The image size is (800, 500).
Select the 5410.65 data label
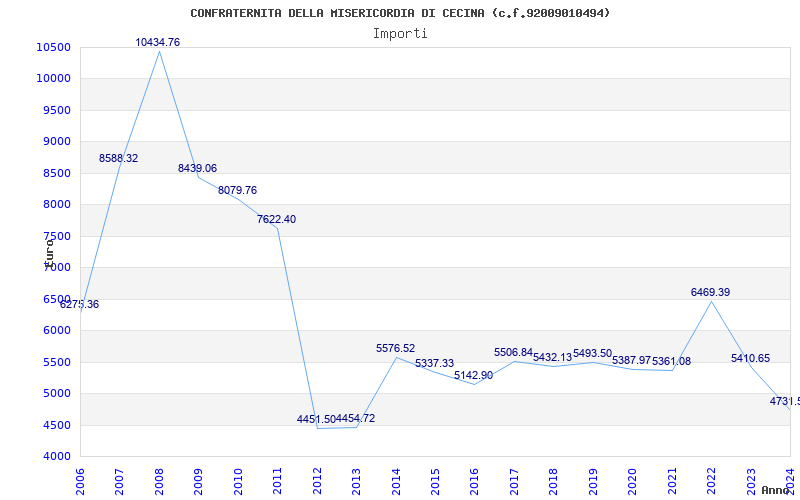751,358
